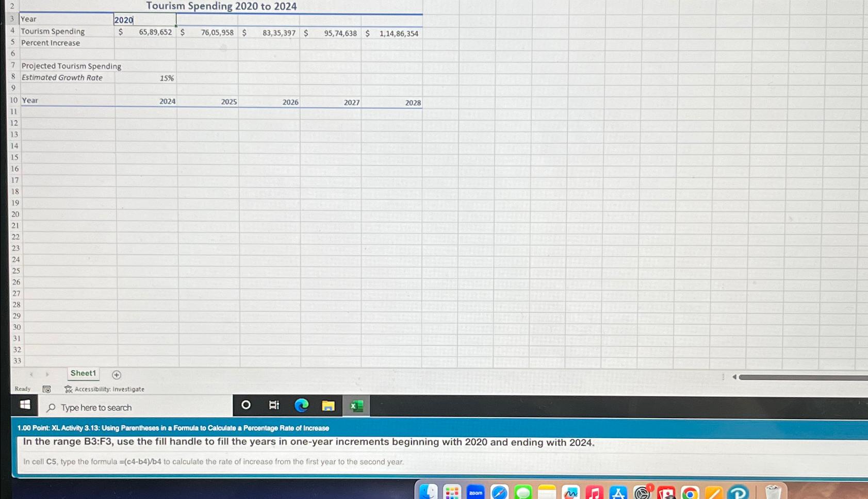Open Pages in the dock
Image resolution: width=868 pixels, height=499 pixels.
tap(714, 492)
